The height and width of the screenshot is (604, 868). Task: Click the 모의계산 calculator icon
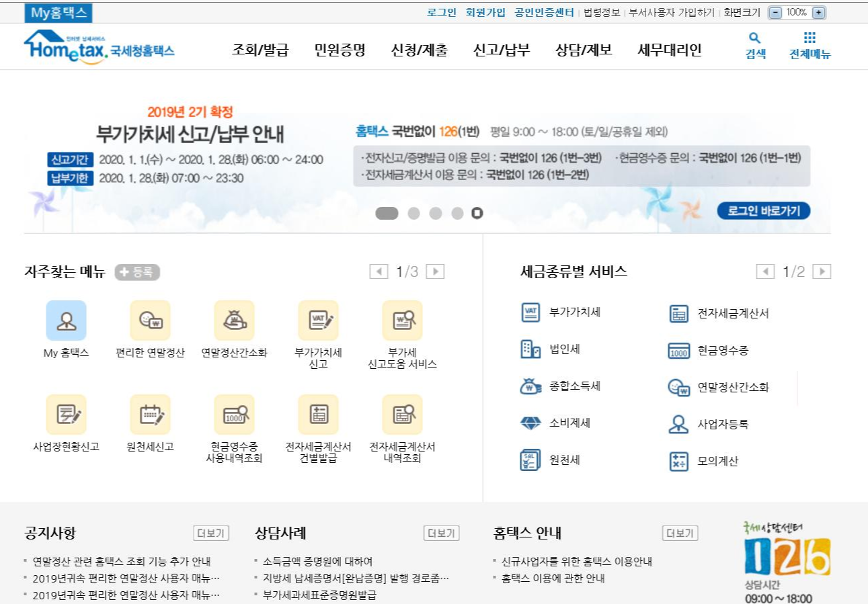(x=678, y=461)
